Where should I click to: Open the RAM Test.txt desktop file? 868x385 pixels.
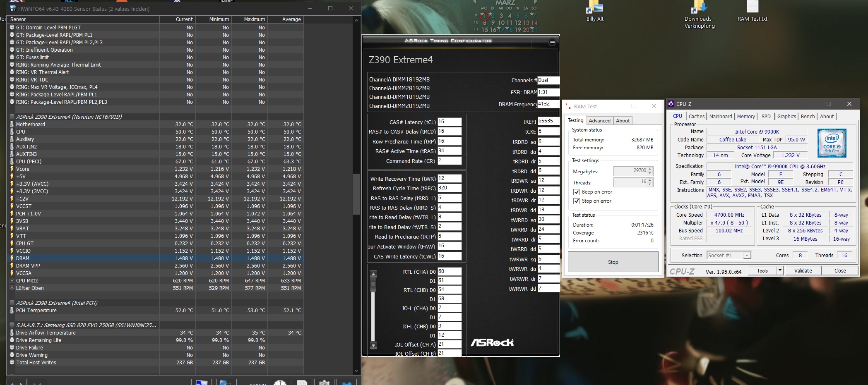pyautogui.click(x=753, y=11)
